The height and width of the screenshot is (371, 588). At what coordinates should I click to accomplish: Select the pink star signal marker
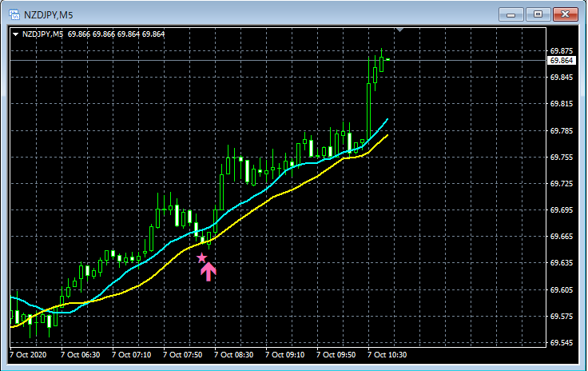[202, 257]
